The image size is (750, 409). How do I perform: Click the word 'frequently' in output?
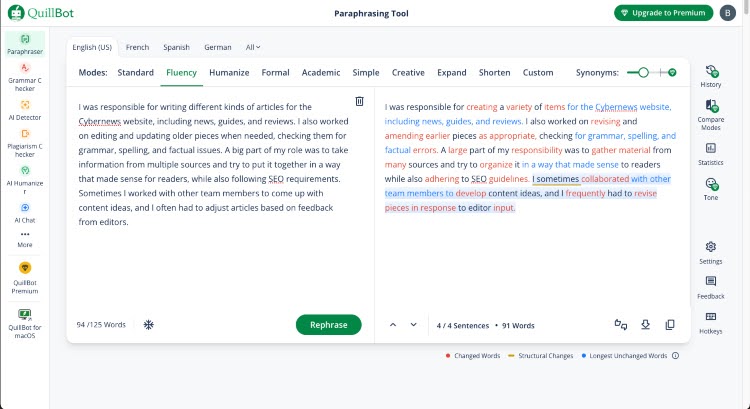tap(585, 193)
